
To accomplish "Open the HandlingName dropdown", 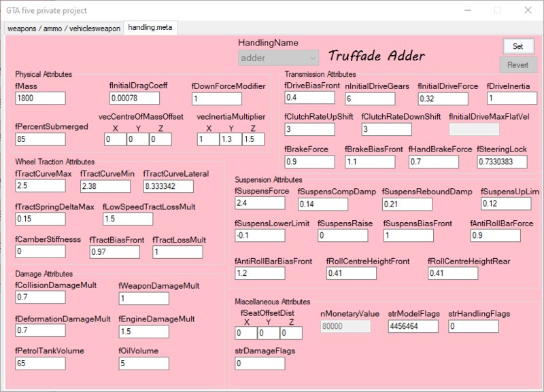I will 278,58.
